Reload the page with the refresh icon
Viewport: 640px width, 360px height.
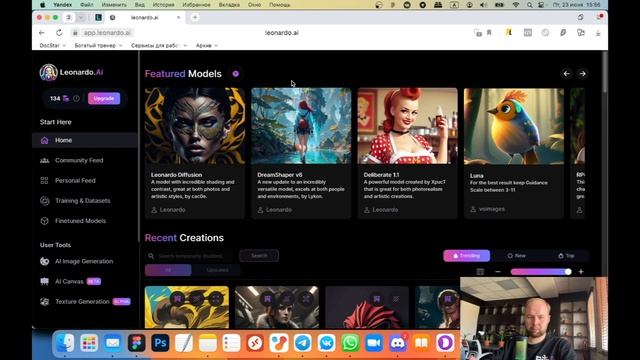click(x=59, y=33)
